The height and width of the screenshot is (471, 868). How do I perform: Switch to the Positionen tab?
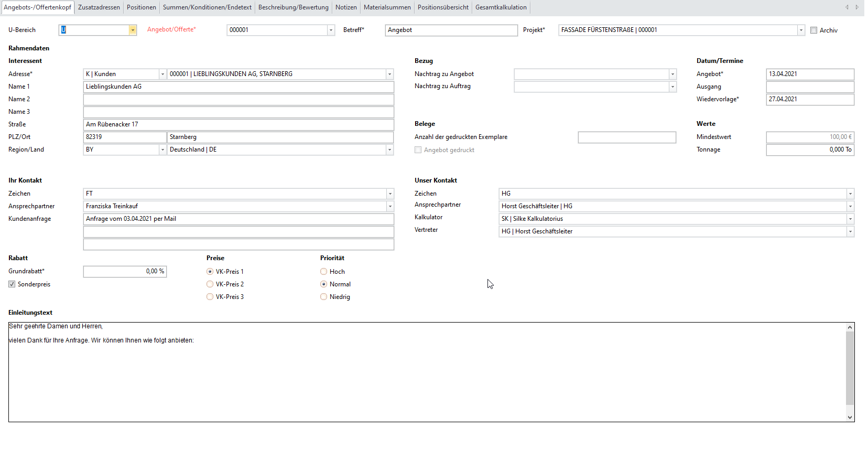tap(142, 7)
